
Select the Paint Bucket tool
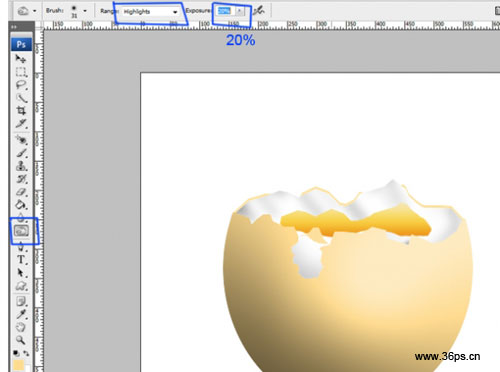tap(21, 205)
